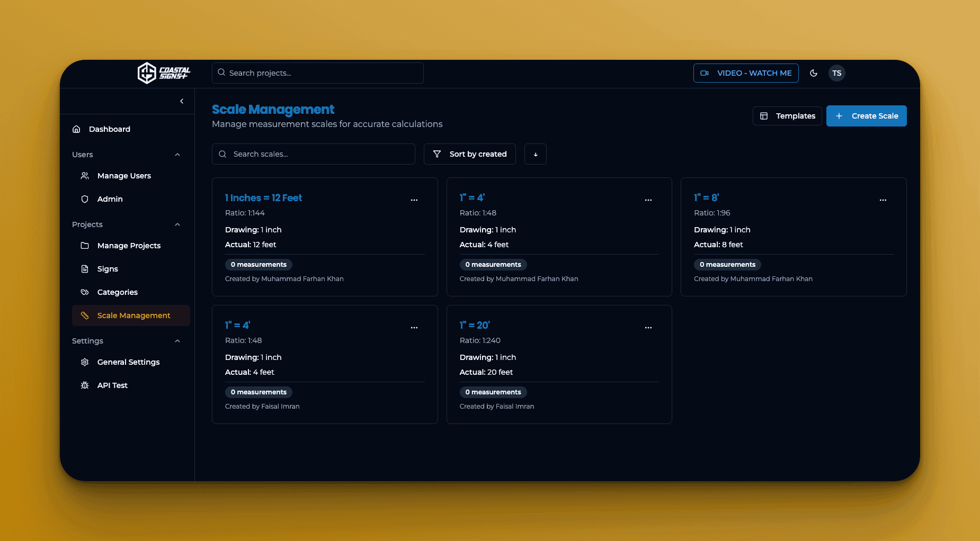Click the Scale Management page heading
The image size is (980, 541).
coord(273,110)
